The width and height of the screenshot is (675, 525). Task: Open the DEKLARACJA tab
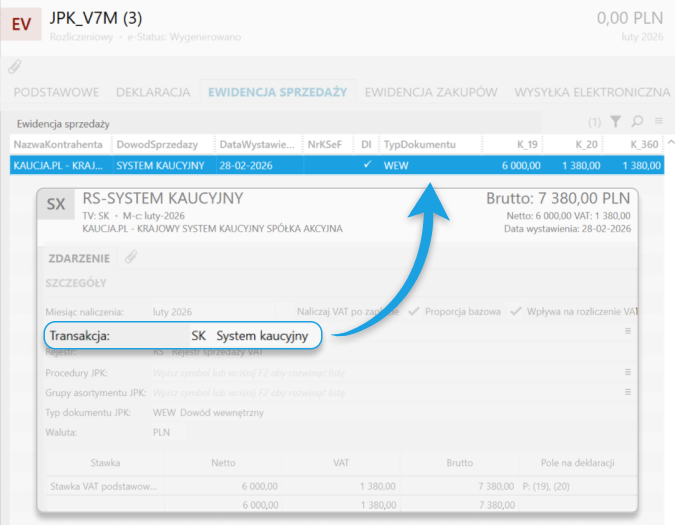tap(153, 92)
